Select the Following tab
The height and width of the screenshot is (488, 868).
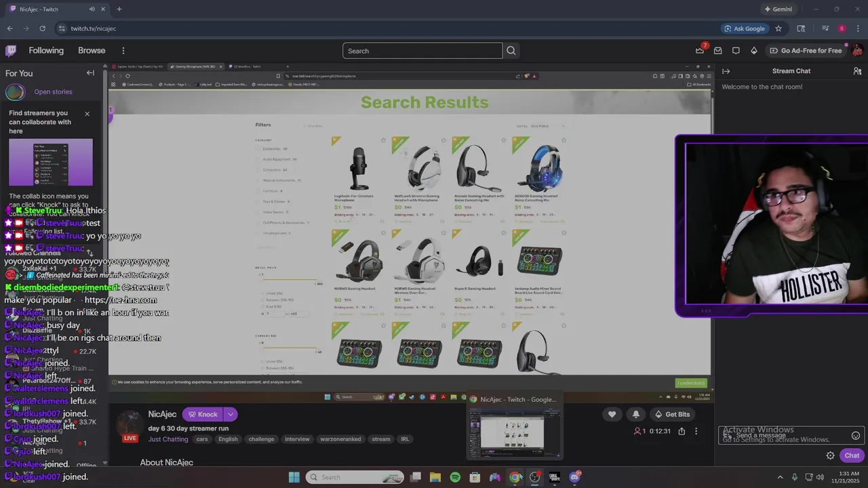(46, 50)
